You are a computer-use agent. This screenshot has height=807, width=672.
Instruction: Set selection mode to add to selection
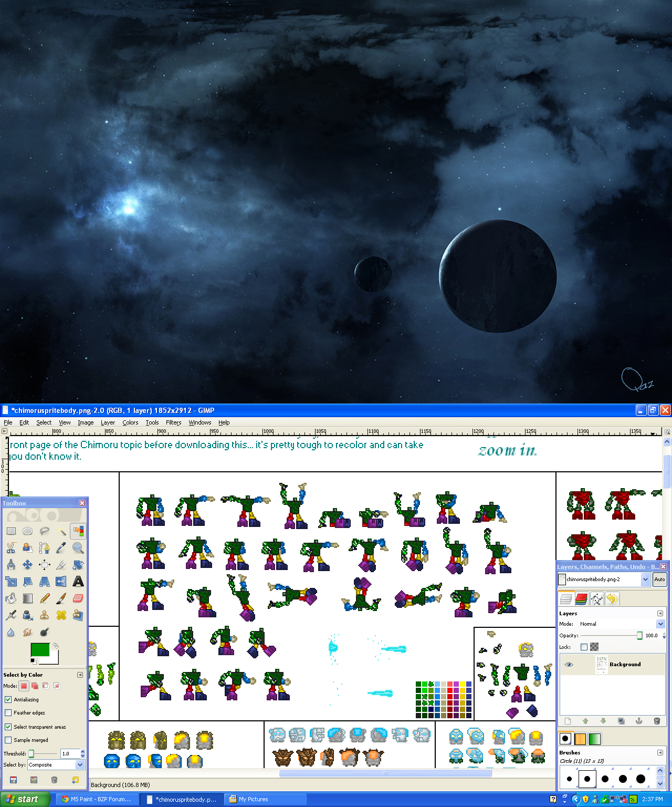(35, 686)
